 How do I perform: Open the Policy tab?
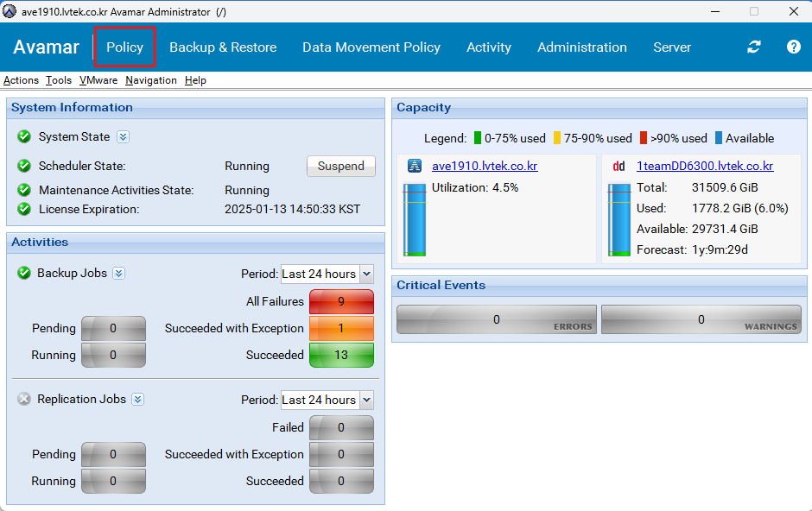coord(124,47)
